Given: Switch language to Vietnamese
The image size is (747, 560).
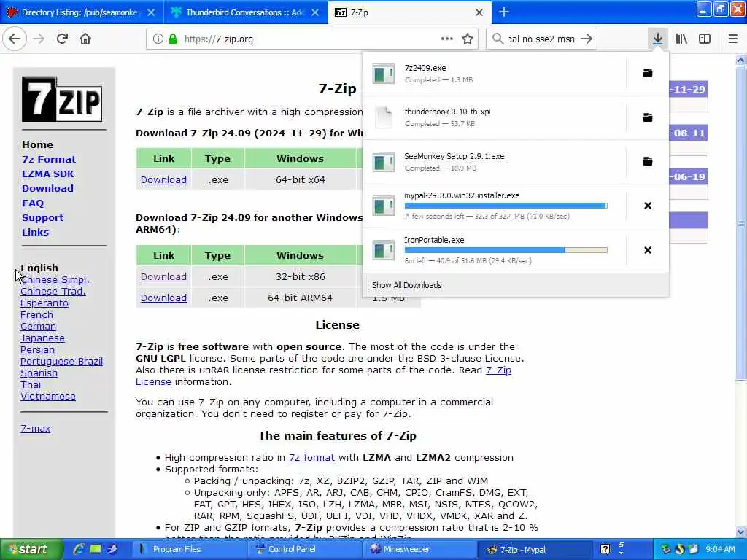Looking at the screenshot, I should (x=47, y=397).
